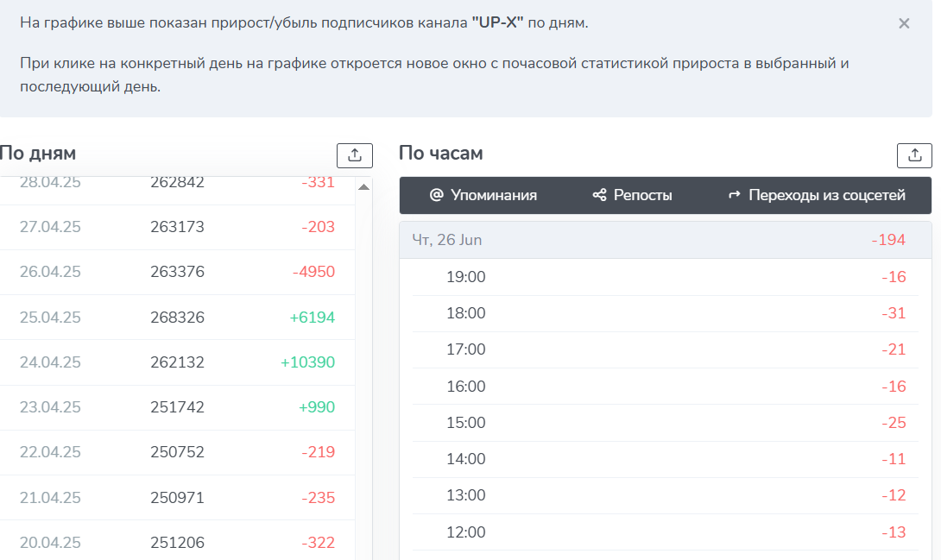Click the 19:00 hourly stats row
Screen dimensions: 941x560
[665, 277]
